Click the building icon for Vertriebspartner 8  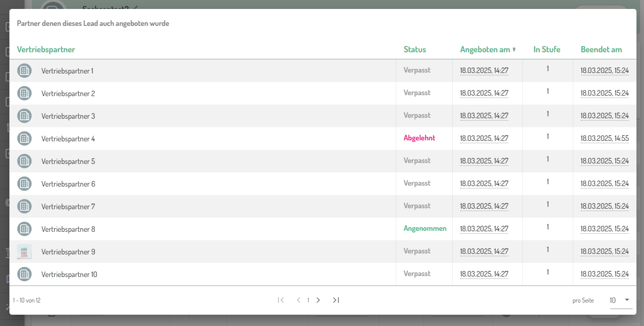point(24,229)
